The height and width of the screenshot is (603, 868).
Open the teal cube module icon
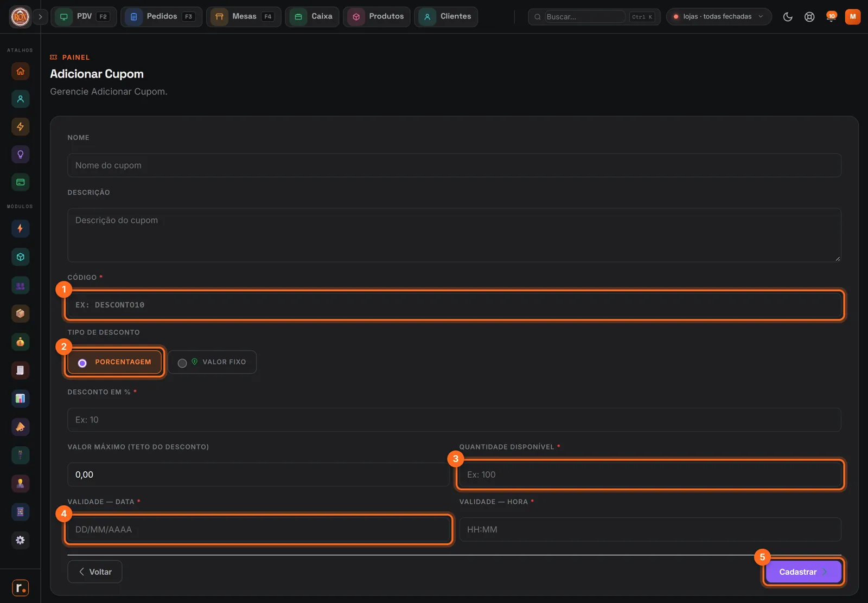point(20,257)
